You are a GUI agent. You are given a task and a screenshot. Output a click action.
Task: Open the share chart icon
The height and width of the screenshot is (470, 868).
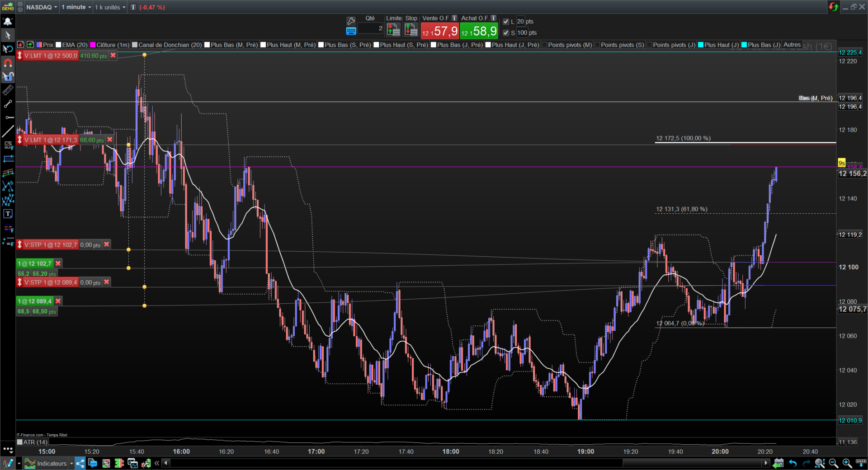80,463
